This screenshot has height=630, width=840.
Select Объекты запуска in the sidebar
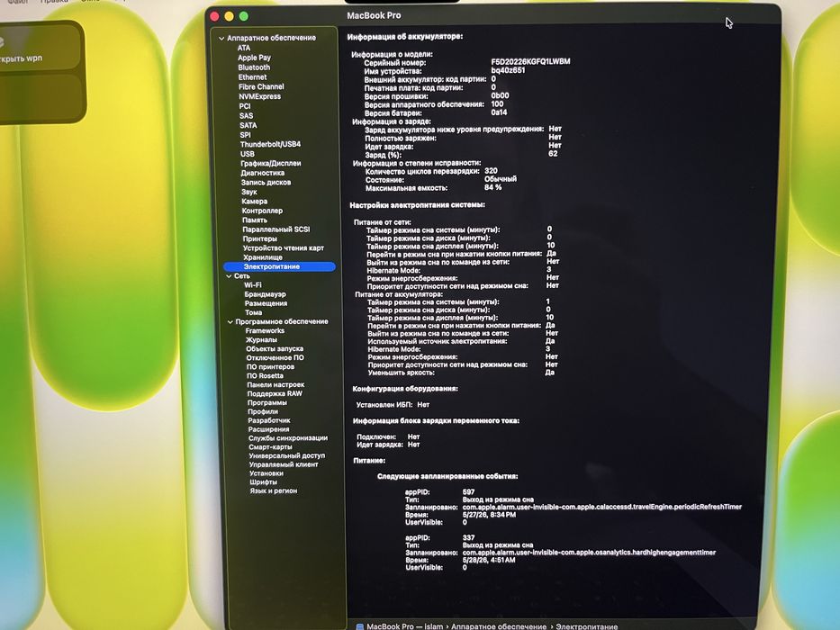click(275, 349)
